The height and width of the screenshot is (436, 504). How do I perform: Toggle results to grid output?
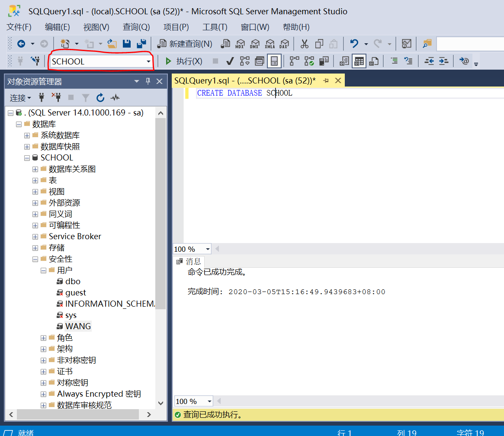click(x=359, y=61)
